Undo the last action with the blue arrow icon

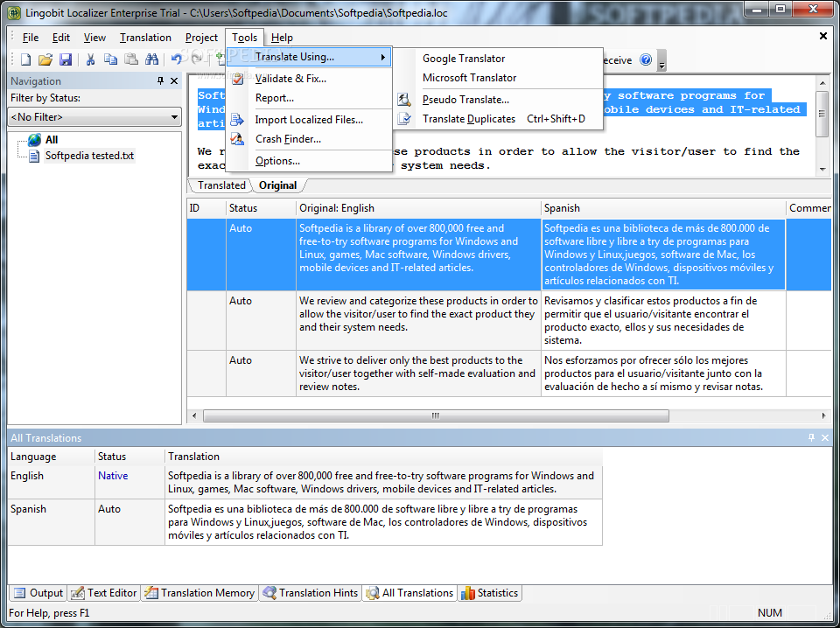point(176,59)
